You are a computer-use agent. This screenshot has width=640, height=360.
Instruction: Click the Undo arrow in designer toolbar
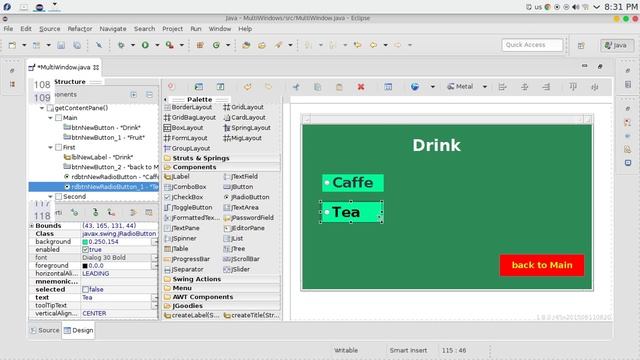(248, 87)
